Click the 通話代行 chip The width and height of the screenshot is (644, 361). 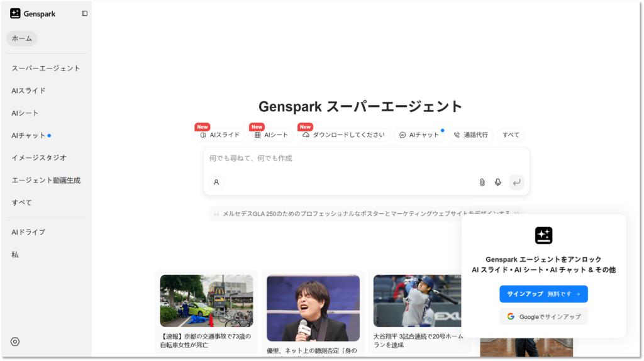pyautogui.click(x=470, y=135)
